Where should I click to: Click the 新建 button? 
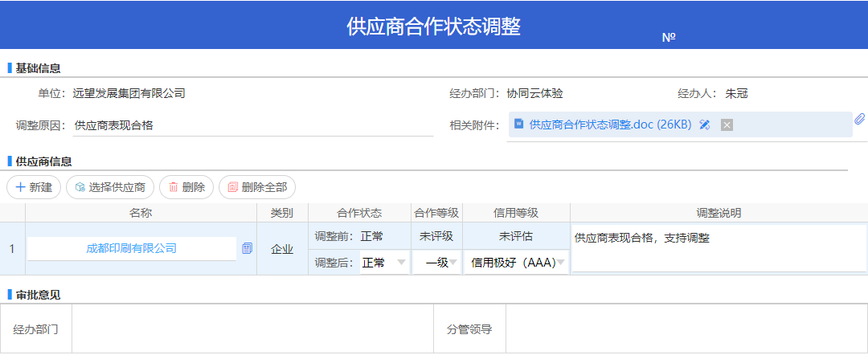pyautogui.click(x=33, y=187)
